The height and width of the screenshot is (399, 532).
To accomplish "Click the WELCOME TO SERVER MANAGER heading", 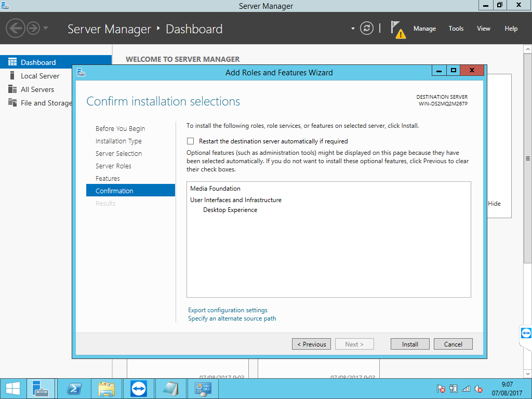I will [182, 59].
